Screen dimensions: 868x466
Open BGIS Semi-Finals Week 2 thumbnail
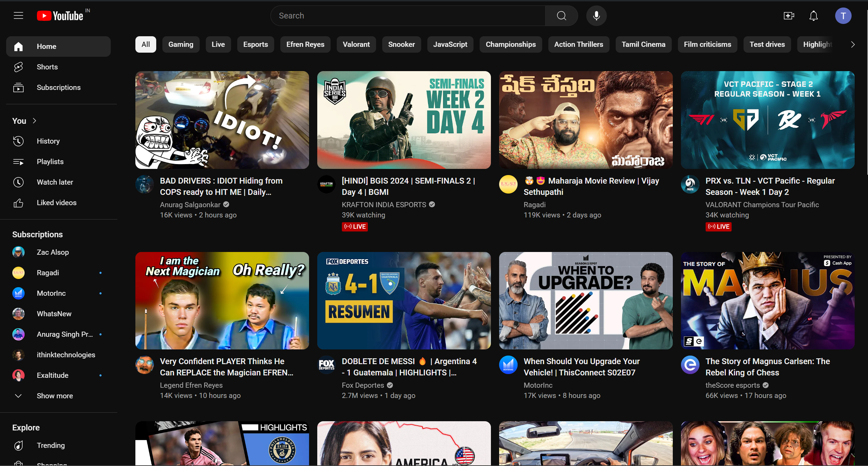click(x=404, y=120)
